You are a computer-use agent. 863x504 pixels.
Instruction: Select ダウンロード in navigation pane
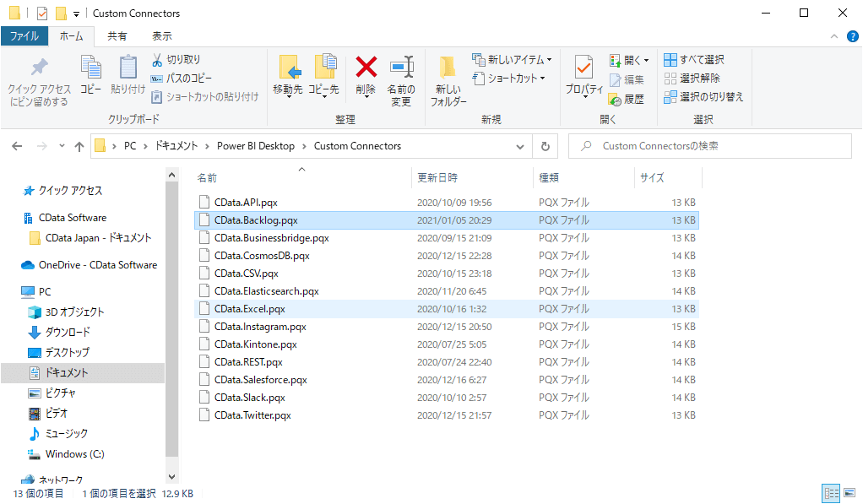coord(68,333)
